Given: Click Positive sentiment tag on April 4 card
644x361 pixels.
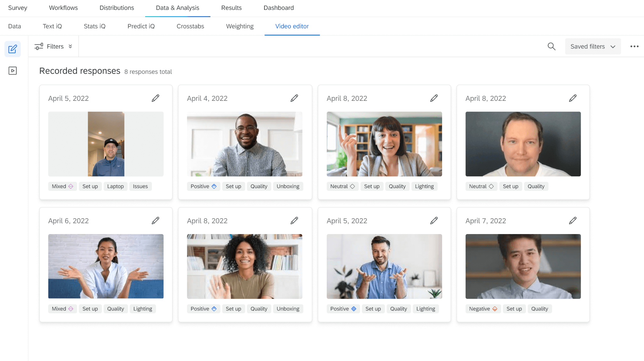Looking at the screenshot, I should point(203,186).
